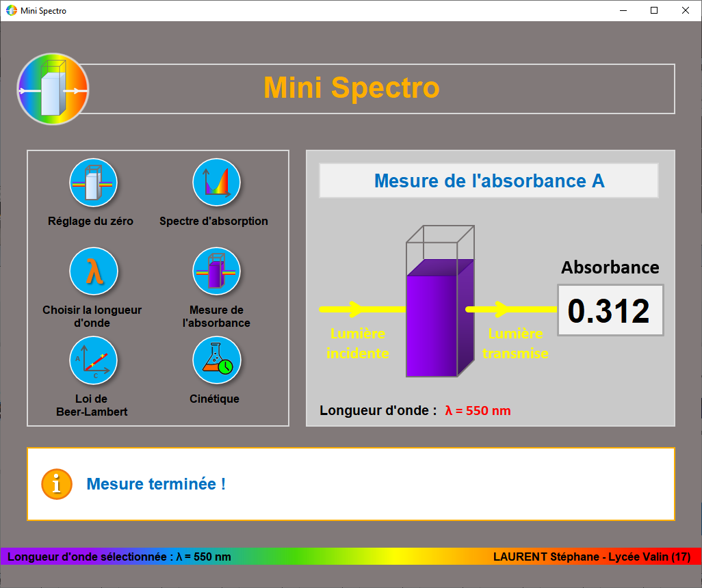The height and width of the screenshot is (588, 702).
Task: Click the rainbow Mini Spectro logo
Action: point(53,89)
